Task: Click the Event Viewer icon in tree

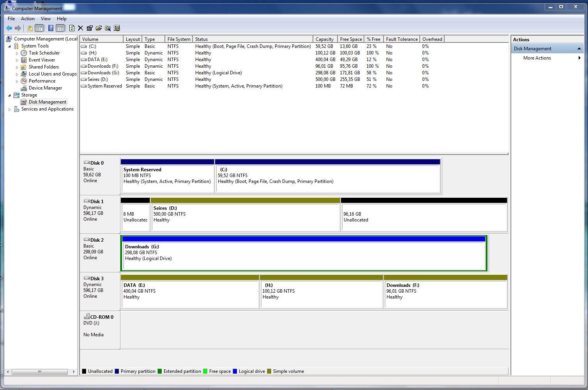Action: click(24, 60)
